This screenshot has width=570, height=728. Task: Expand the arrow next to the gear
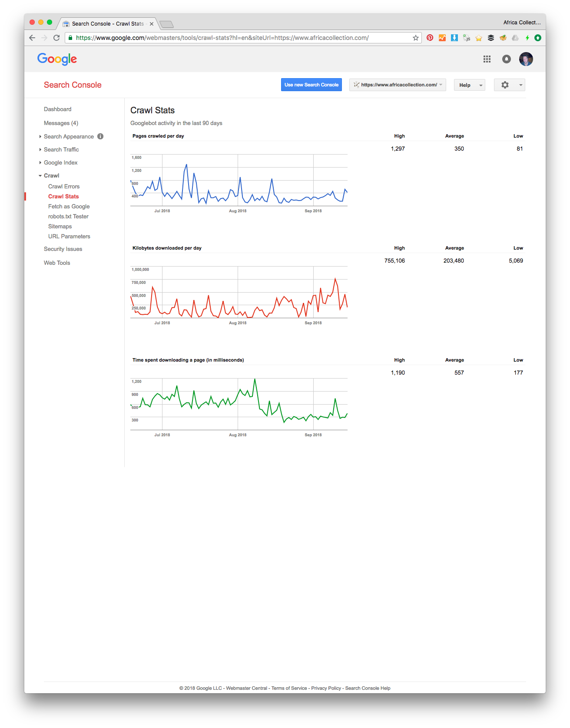[520, 85]
